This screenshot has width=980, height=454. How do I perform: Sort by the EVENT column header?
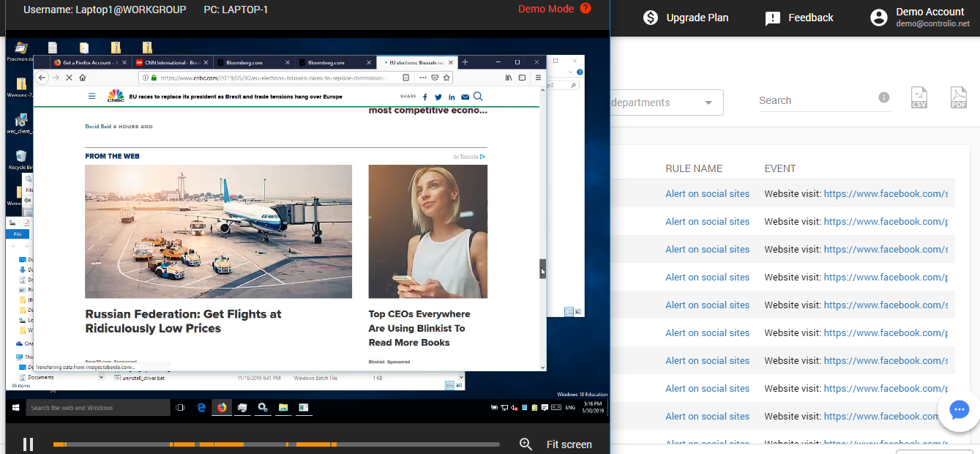(x=779, y=168)
